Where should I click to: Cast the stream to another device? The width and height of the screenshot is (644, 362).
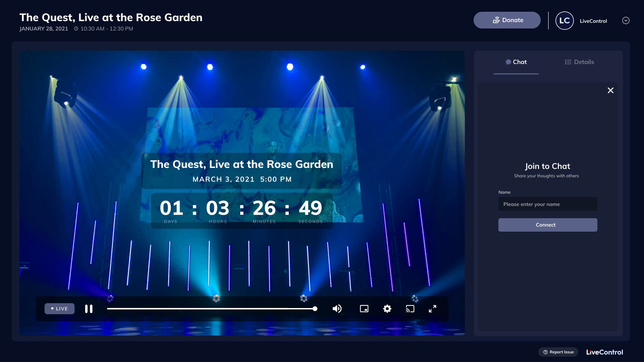[x=410, y=309]
